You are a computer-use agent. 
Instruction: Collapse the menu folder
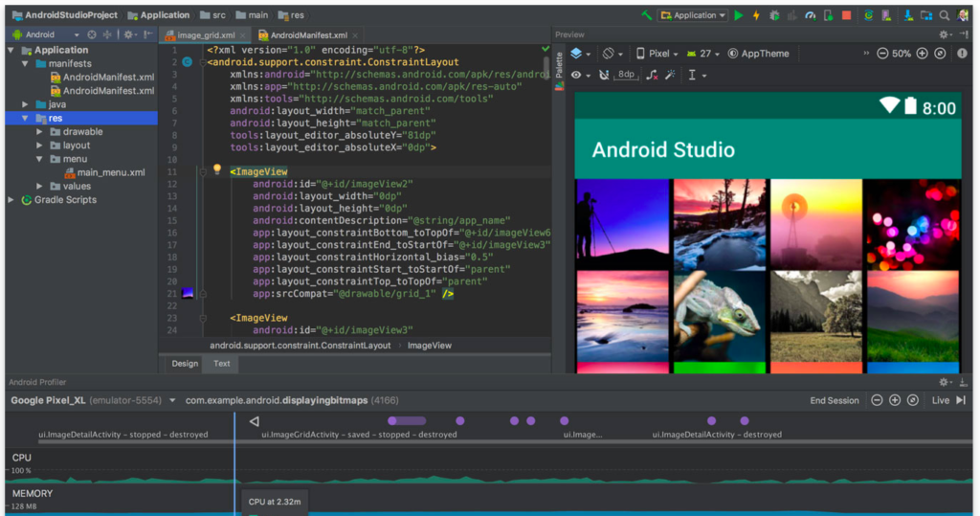[39, 159]
